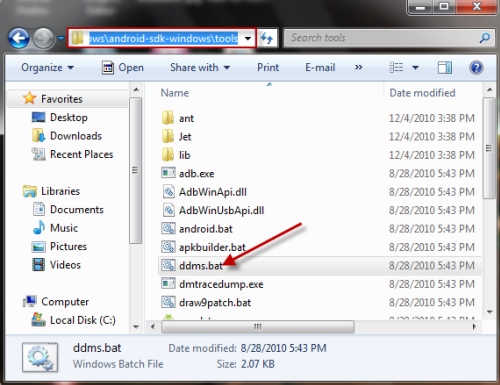
Task: Select the android.bat file
Action: 206,229
